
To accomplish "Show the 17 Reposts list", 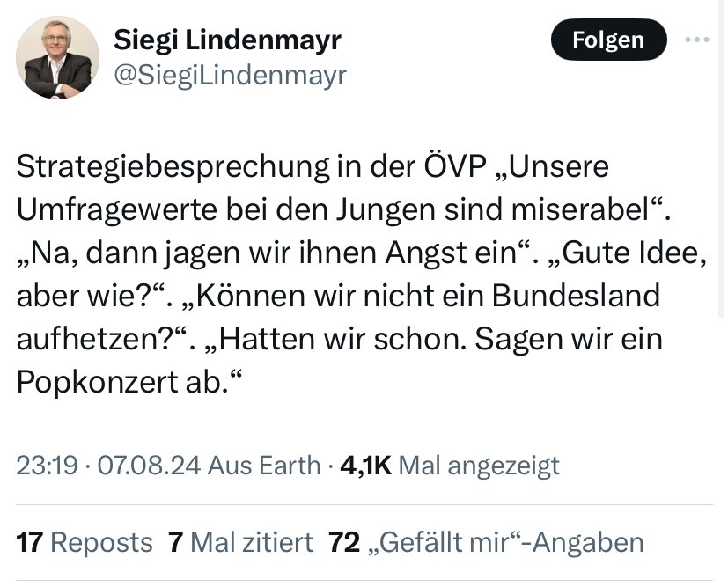I will pyautogui.click(x=85, y=542).
